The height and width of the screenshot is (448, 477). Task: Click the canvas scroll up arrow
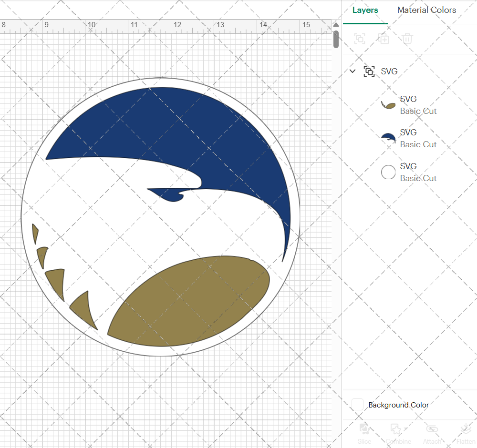click(336, 25)
